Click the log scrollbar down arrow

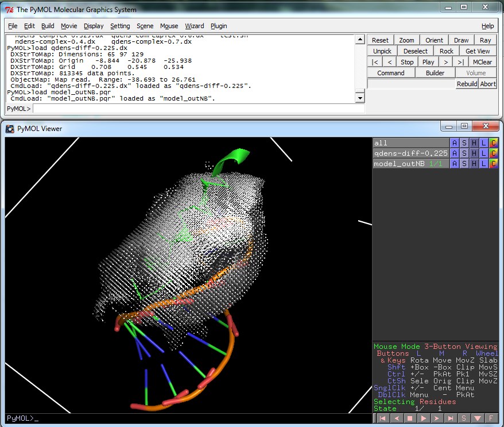point(360,98)
